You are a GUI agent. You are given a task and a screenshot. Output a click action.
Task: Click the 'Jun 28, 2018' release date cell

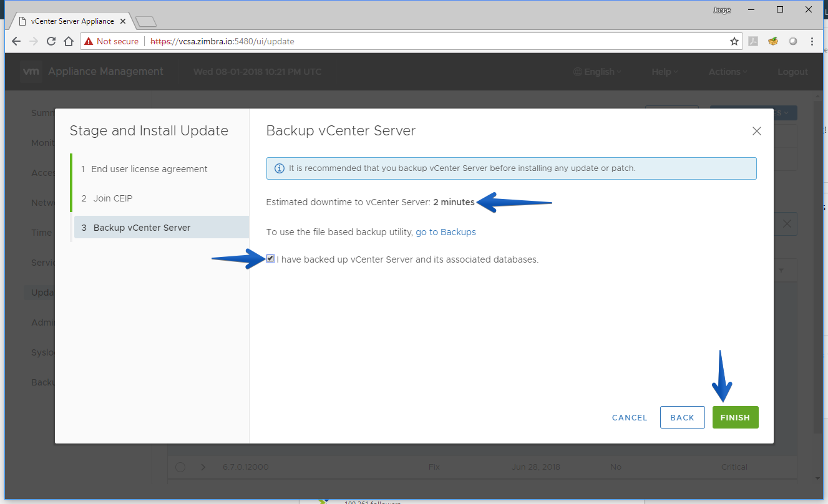click(537, 467)
